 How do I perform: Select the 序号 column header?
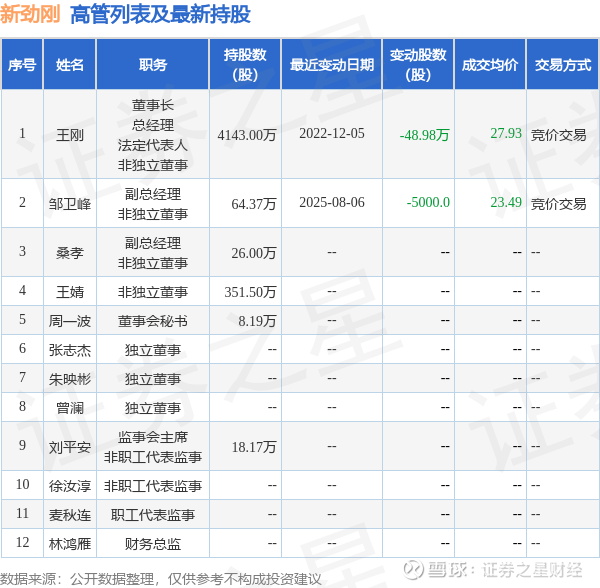[x=22, y=65]
